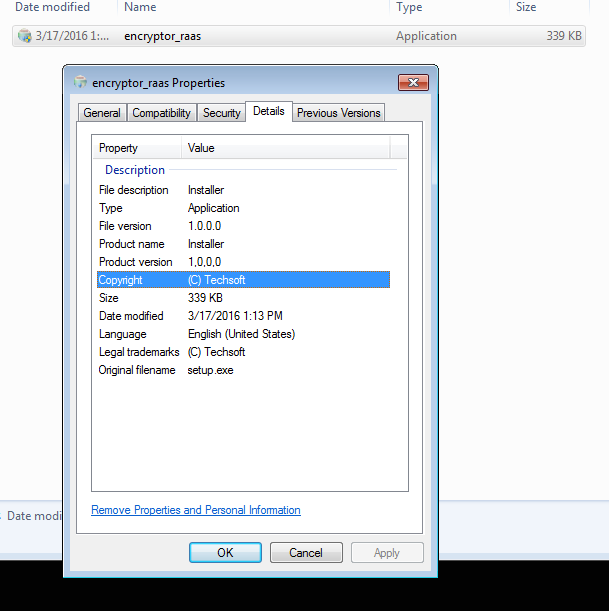Select the File version row
609x611 pixels.
pyautogui.click(x=244, y=226)
